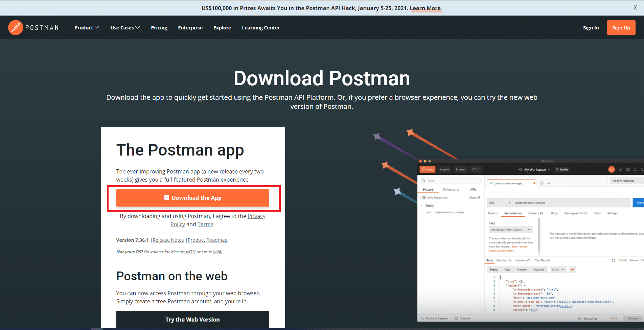Click the New button in app preview
The width and height of the screenshot is (644, 330).
[428, 169]
